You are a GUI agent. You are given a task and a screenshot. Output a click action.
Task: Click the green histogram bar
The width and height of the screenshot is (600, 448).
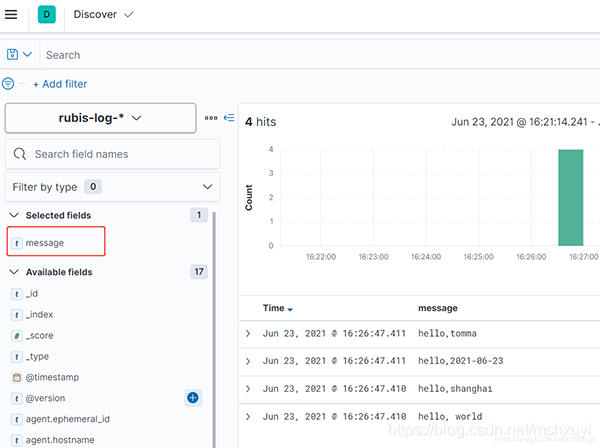(x=571, y=197)
